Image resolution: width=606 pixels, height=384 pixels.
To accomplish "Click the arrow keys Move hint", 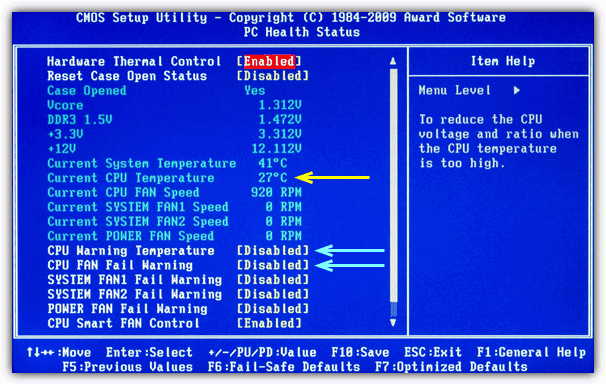I will click(59, 352).
